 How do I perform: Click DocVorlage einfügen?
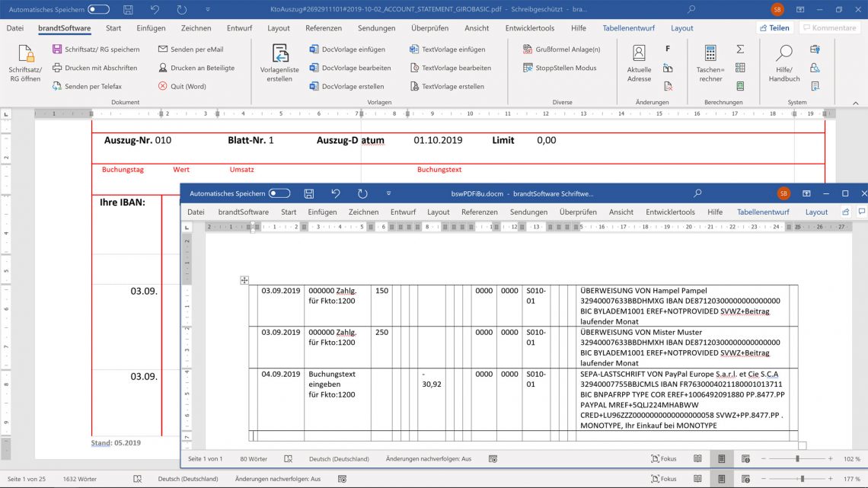click(x=347, y=49)
